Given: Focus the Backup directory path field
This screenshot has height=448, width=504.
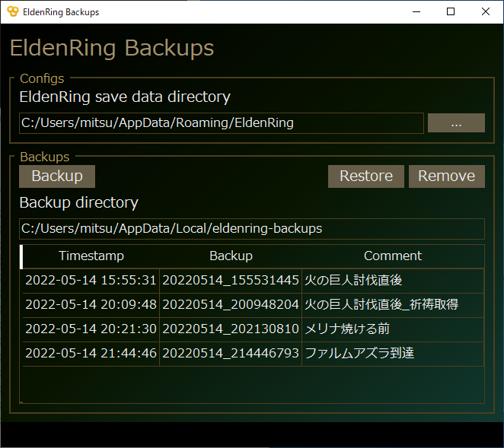Looking at the screenshot, I should 252,229.
